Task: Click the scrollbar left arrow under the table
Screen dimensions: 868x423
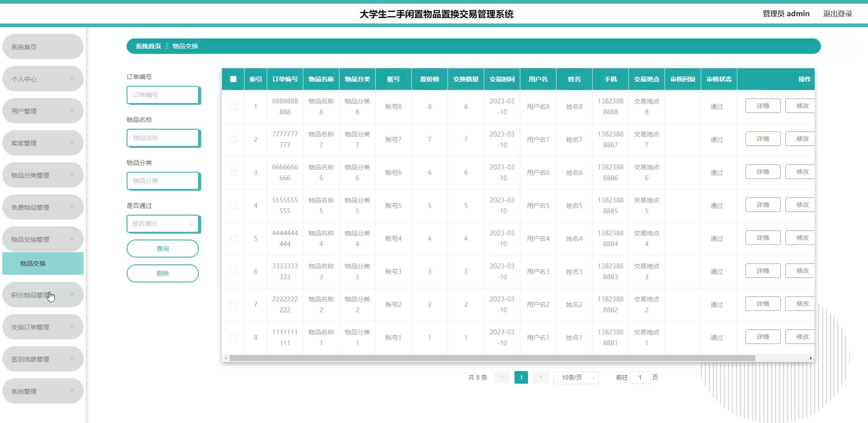Action: click(x=226, y=358)
